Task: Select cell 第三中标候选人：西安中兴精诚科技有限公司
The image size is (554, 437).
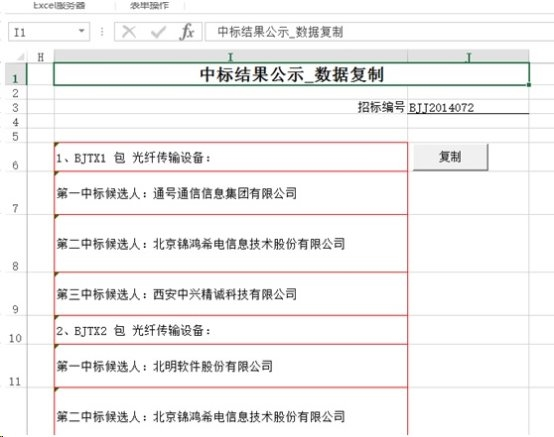Action: pos(231,294)
